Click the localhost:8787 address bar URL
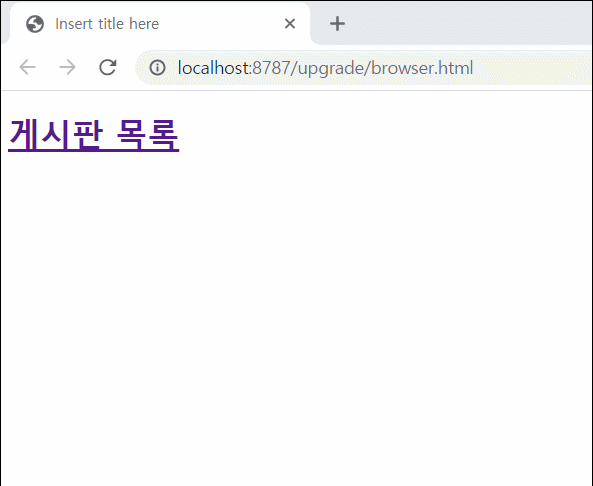 click(325, 68)
